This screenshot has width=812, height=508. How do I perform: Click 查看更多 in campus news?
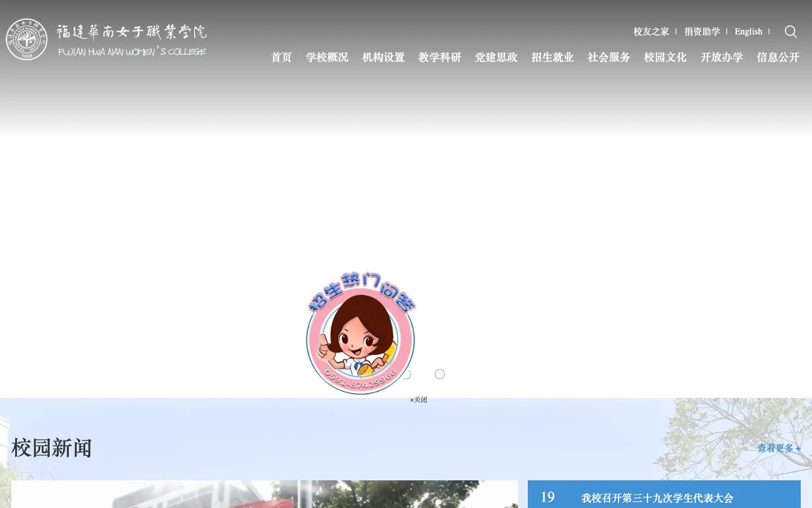[x=779, y=448]
